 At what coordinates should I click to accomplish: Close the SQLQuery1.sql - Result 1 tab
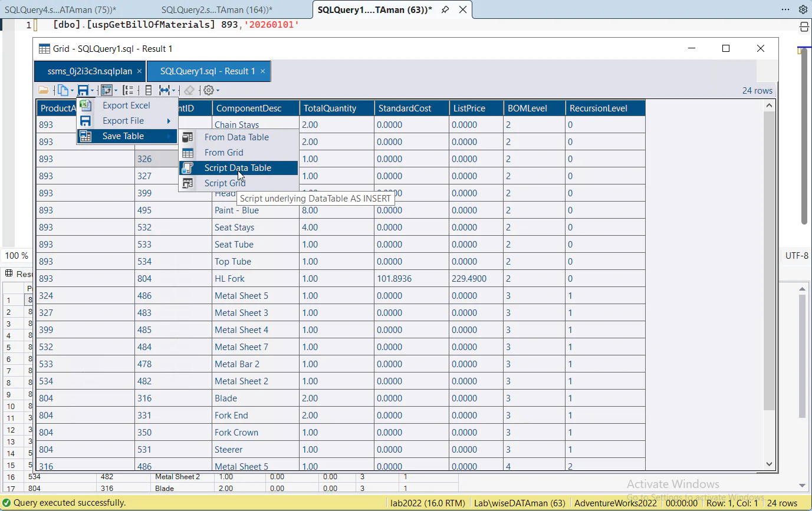coord(262,71)
